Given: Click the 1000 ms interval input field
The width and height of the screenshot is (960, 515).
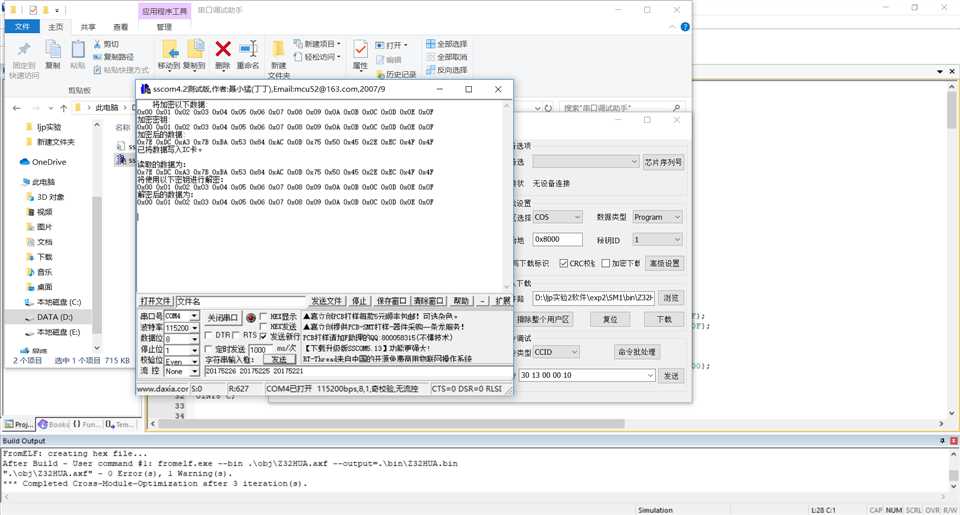Looking at the screenshot, I should point(260,350).
